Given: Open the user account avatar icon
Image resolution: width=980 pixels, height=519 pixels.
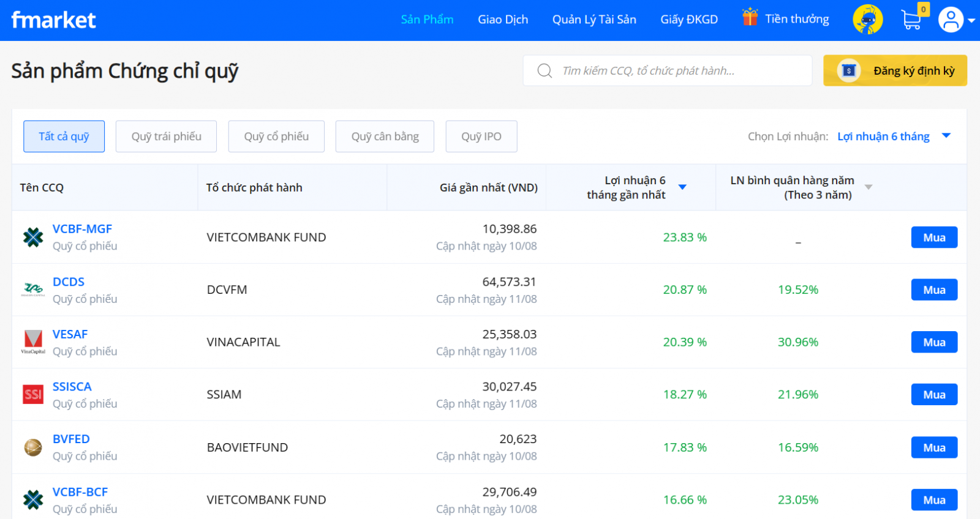Looking at the screenshot, I should pyautogui.click(x=951, y=20).
